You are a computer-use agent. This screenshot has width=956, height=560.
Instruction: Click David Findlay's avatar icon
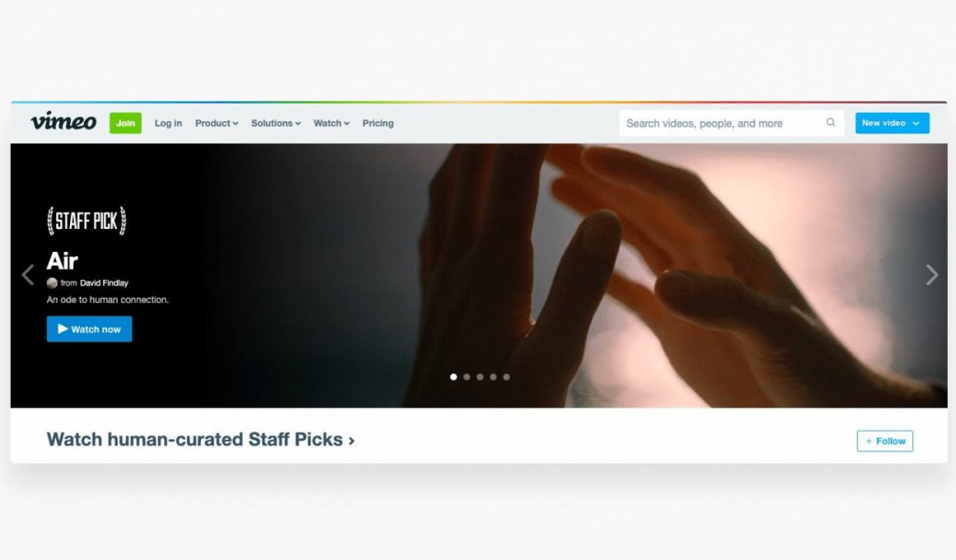click(x=52, y=282)
